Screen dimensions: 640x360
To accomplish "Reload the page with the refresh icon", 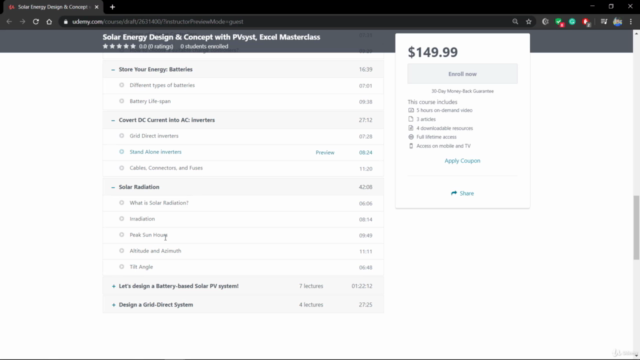I will tap(36, 22).
